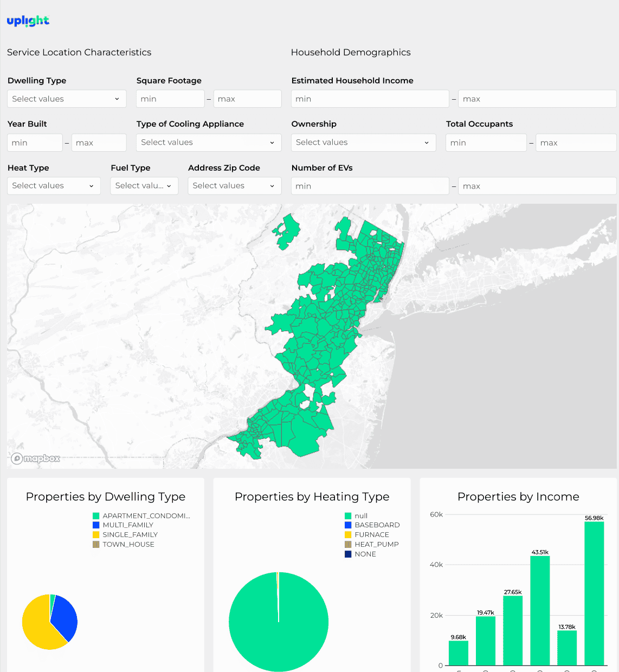Open the Dwelling Type dropdown
The width and height of the screenshot is (619, 672).
pyautogui.click(x=67, y=99)
